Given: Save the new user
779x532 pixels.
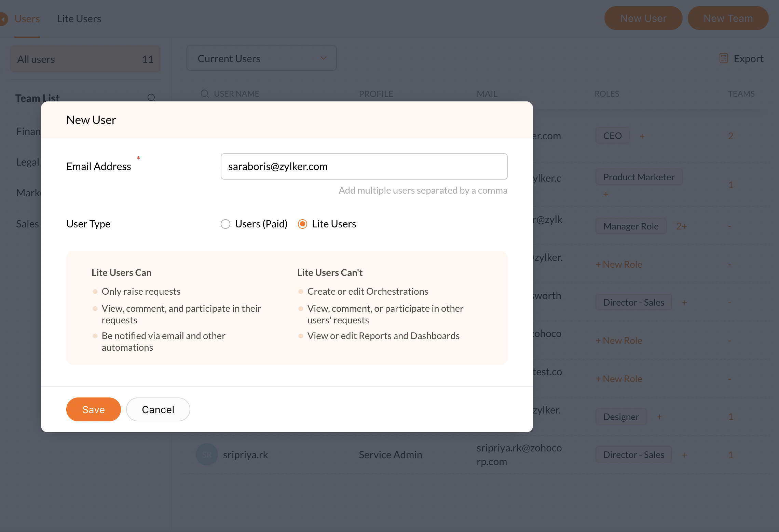Looking at the screenshot, I should pyautogui.click(x=93, y=409).
